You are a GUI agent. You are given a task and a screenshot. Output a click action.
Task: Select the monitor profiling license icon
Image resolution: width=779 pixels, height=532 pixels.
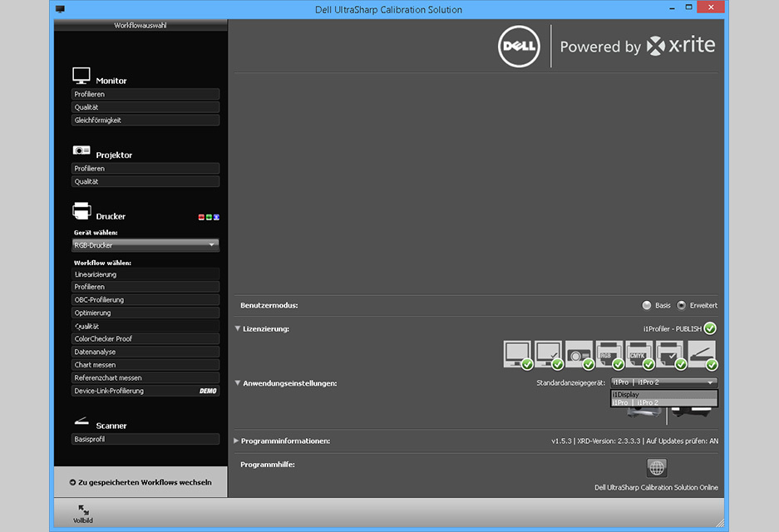(x=518, y=354)
